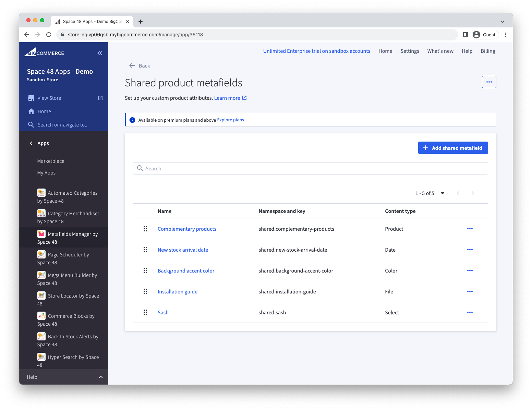The width and height of the screenshot is (532, 410).
Task: Open Guest profile button in Chrome
Action: [485, 35]
